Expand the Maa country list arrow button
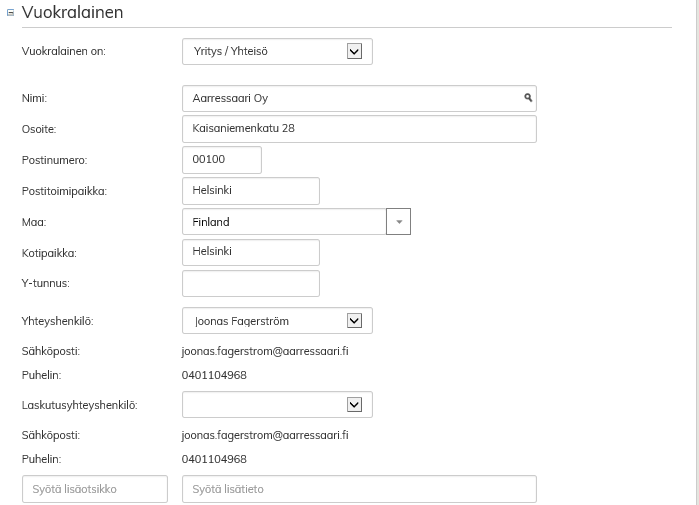 [x=399, y=222]
